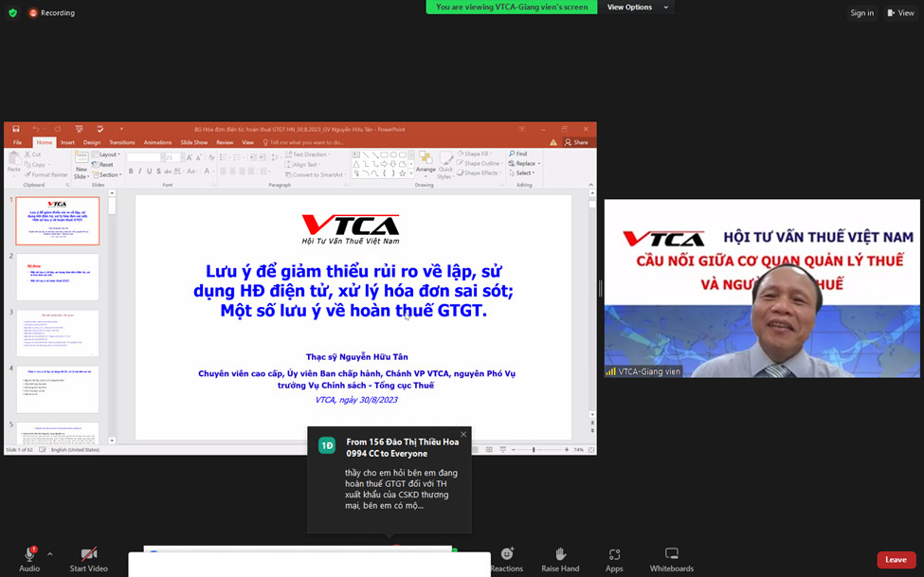
Task: Click the Cut command in Clipboard group
Action: (33, 154)
